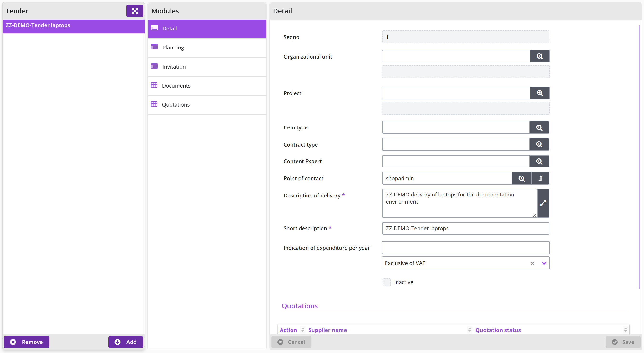This screenshot has height=353, width=644.
Task: Click the Description of delivery text area
Action: point(459,203)
